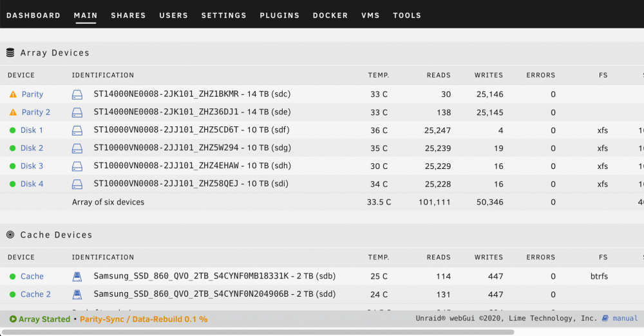644x336 pixels.
Task: Click the 36 C temperature for Disk 1
Action: (379, 130)
